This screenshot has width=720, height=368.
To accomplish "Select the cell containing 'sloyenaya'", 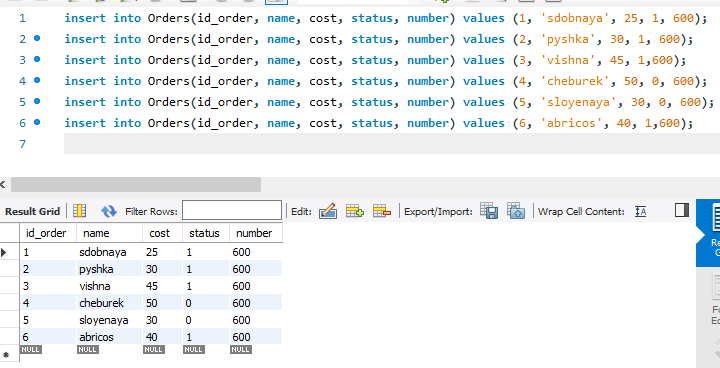I will 109,320.
